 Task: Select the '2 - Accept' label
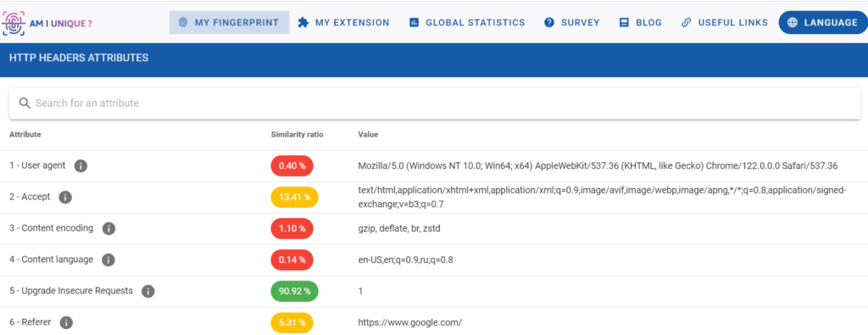[30, 197]
